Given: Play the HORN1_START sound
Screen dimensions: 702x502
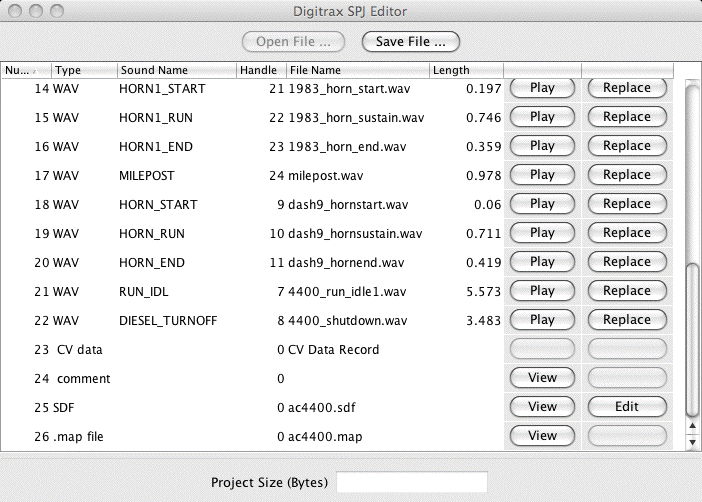Looking at the screenshot, I should 542,88.
